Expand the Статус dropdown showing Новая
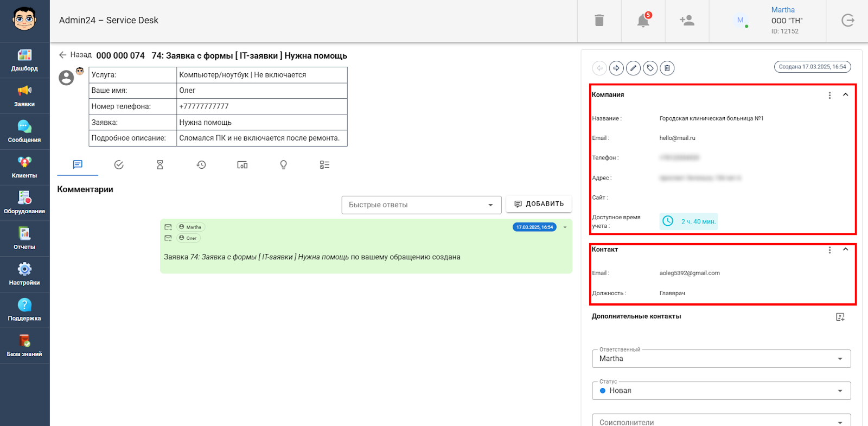 [722, 391]
